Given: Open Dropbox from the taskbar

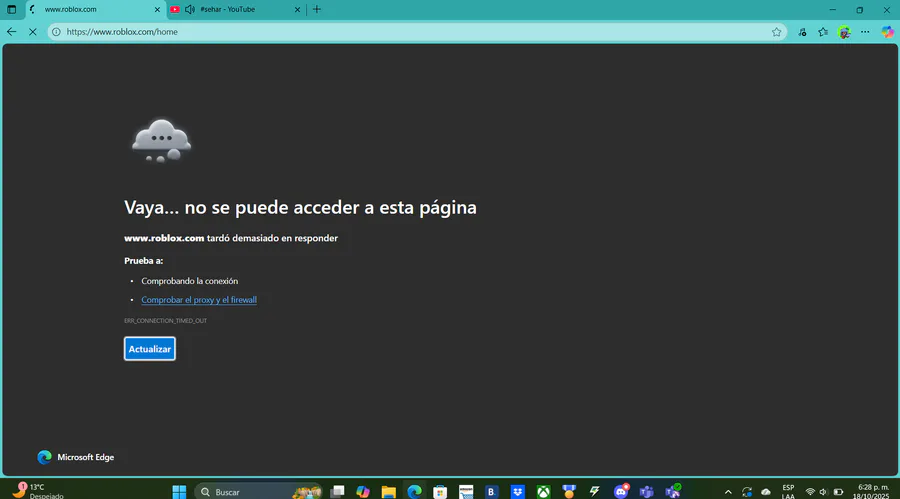Looking at the screenshot, I should coord(518,492).
